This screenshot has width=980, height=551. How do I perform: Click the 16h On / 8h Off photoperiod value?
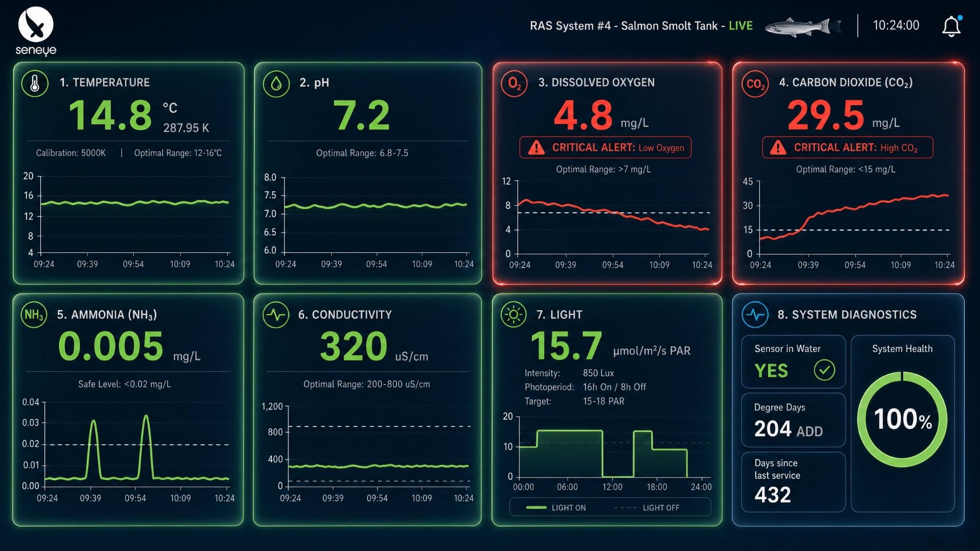(x=614, y=387)
